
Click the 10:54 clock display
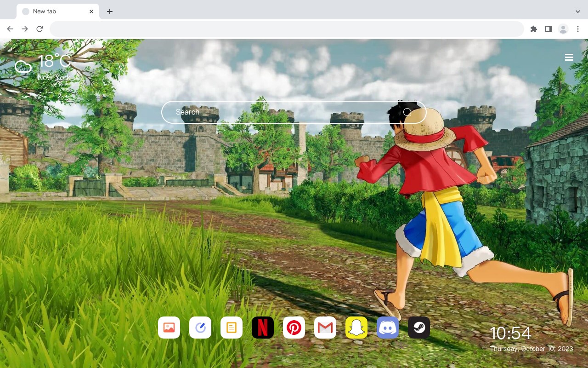tap(510, 333)
